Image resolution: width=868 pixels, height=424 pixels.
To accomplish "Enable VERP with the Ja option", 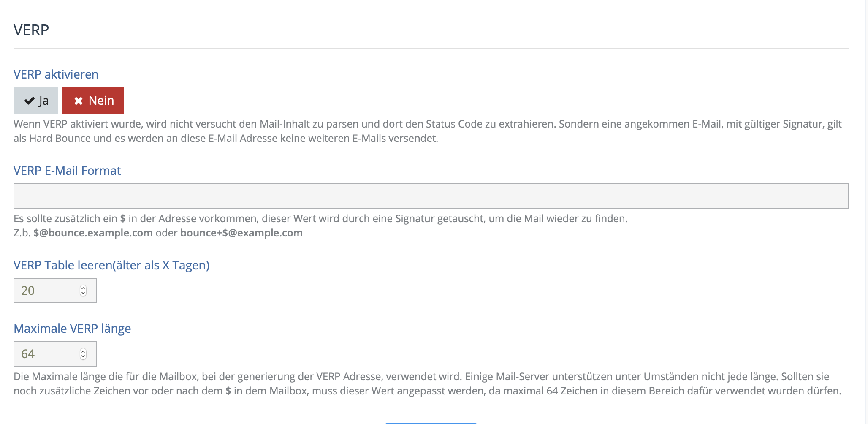I will point(36,101).
